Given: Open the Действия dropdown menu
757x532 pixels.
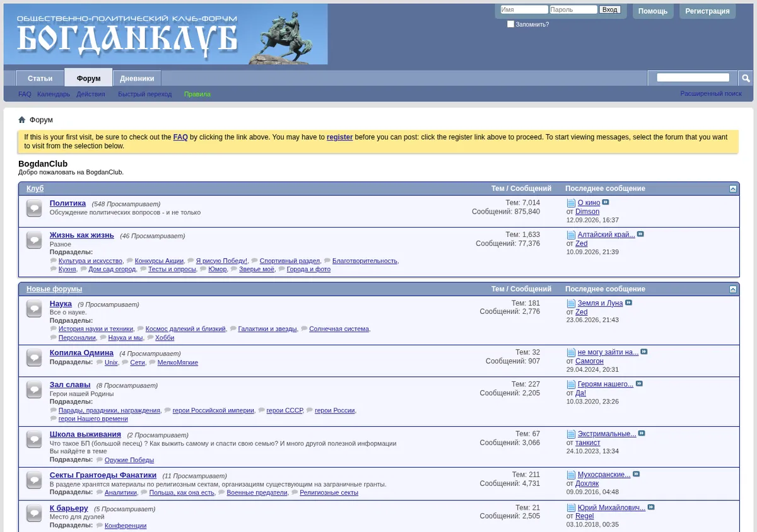Looking at the screenshot, I should click(x=91, y=94).
